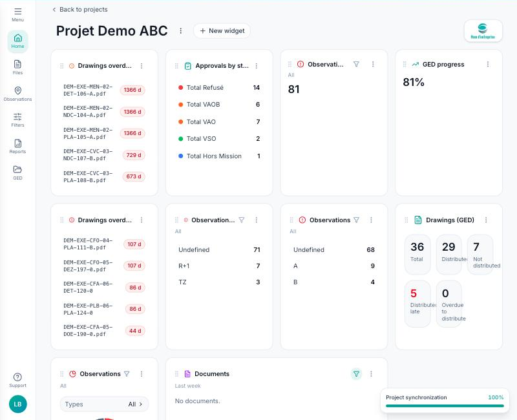Select the Total VSO row
Viewport: 517px width, 420px height.
click(x=219, y=139)
